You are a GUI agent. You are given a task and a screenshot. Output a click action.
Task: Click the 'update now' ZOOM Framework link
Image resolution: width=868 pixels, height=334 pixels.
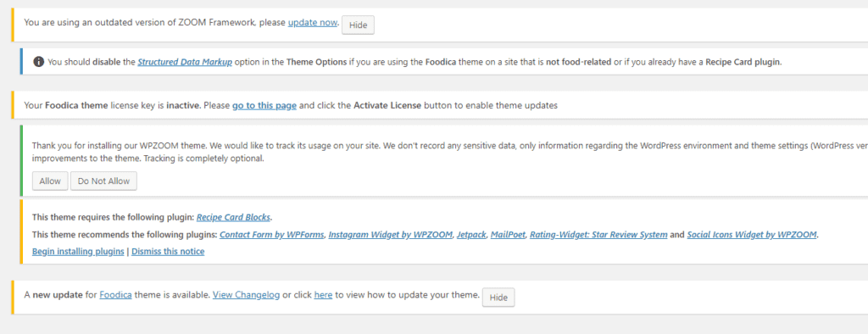point(312,23)
